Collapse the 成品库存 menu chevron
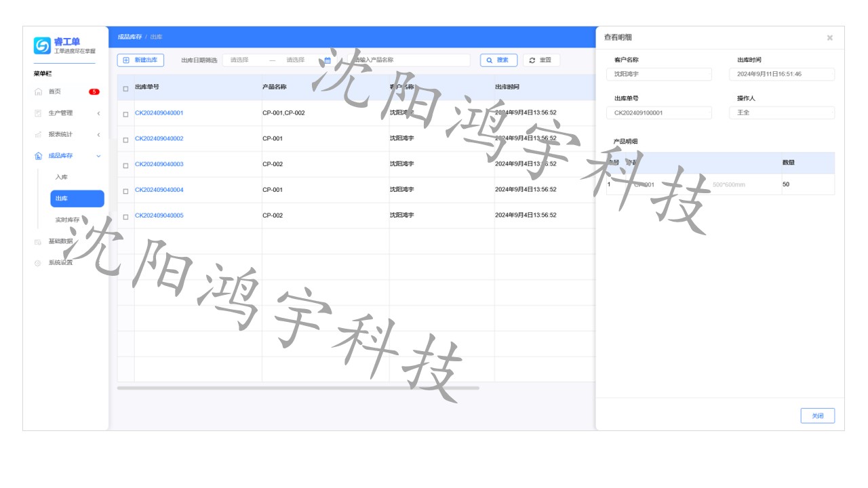 point(98,156)
